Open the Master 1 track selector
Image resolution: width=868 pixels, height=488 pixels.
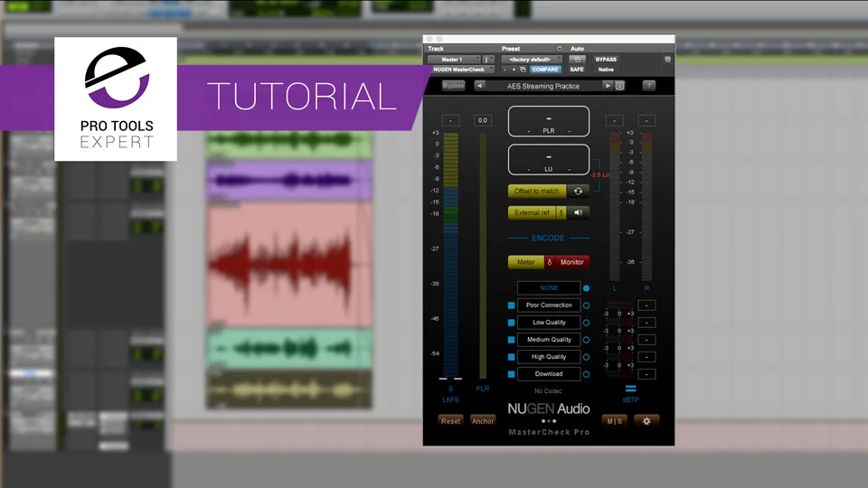pos(454,60)
